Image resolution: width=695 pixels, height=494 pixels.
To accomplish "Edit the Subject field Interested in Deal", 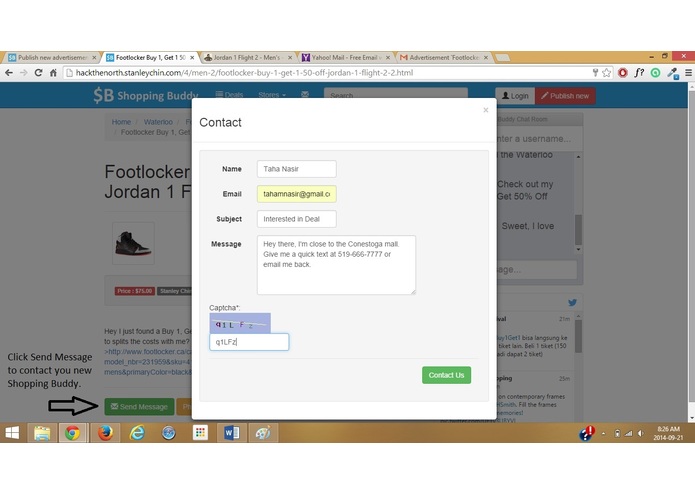I will (x=297, y=219).
